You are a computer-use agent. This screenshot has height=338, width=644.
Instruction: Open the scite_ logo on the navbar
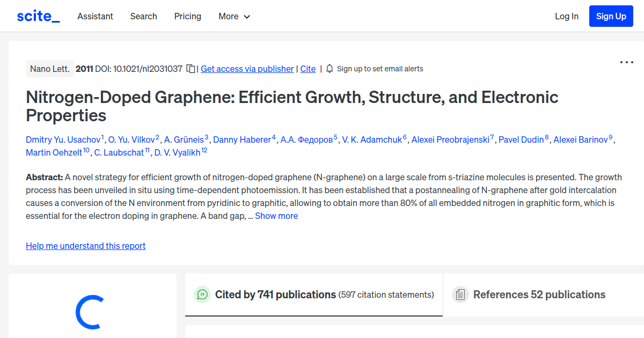(x=38, y=16)
